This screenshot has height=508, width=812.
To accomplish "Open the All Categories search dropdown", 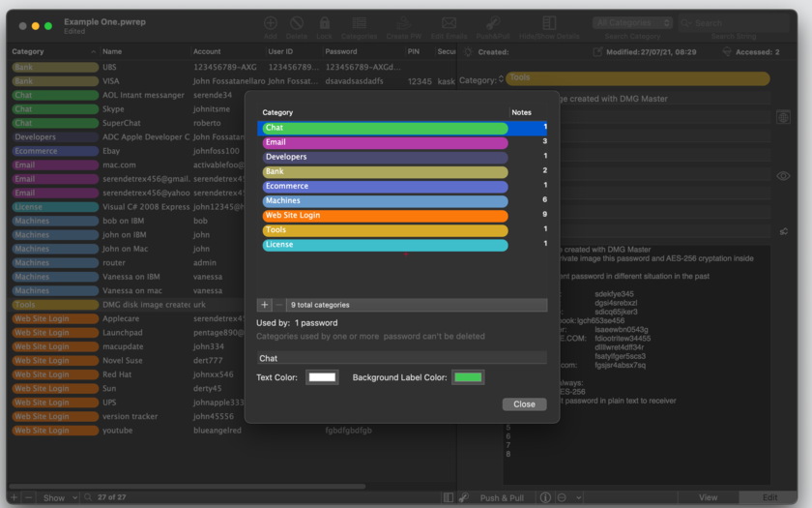I will tap(632, 23).
